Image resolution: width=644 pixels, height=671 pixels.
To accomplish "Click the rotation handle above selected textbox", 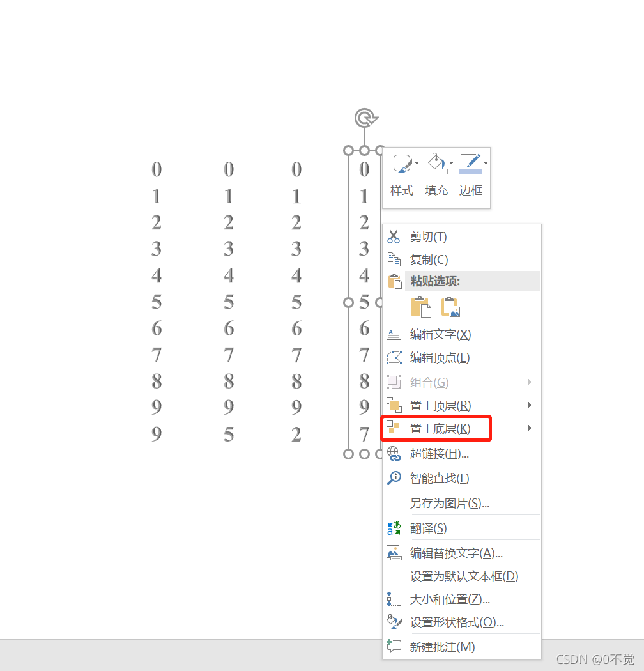I will 366,118.
